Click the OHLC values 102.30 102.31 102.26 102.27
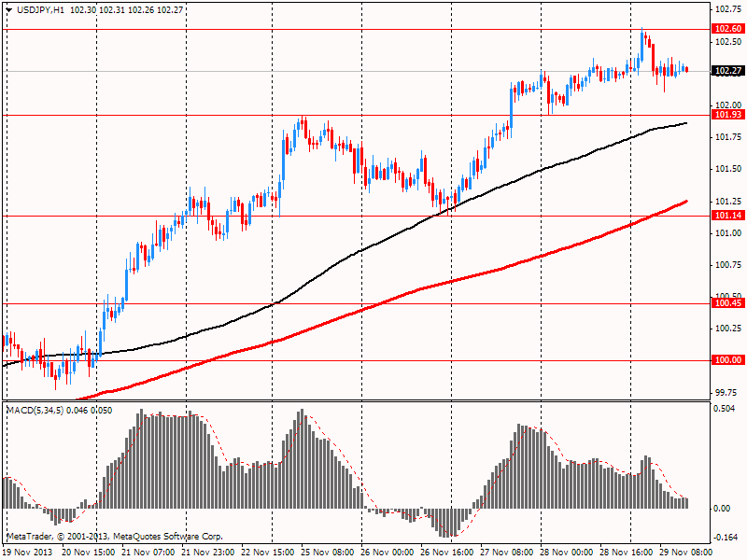The image size is (747, 560). tap(126, 9)
